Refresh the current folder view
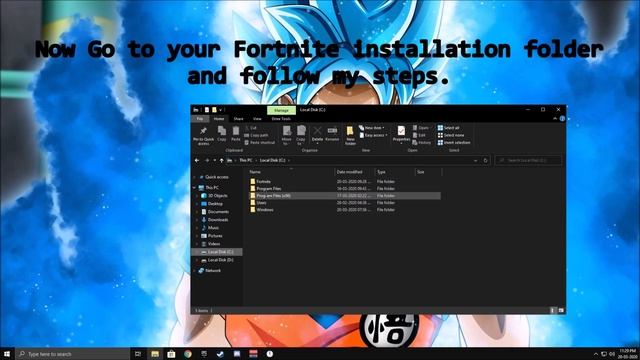The height and width of the screenshot is (360, 640). click(485, 160)
